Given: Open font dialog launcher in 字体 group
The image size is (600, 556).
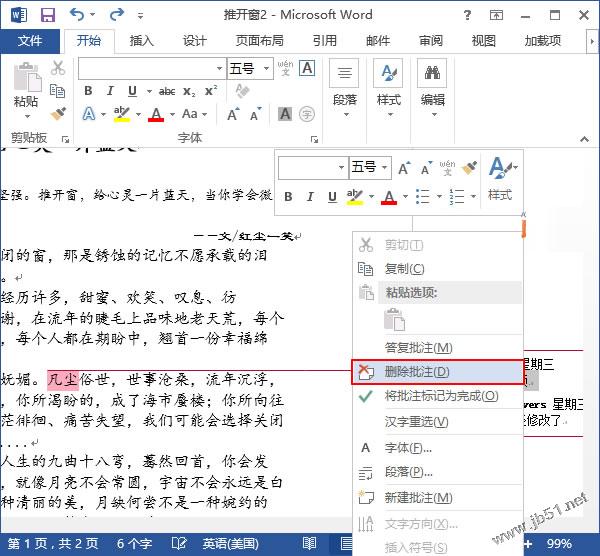Looking at the screenshot, I should pos(314,140).
